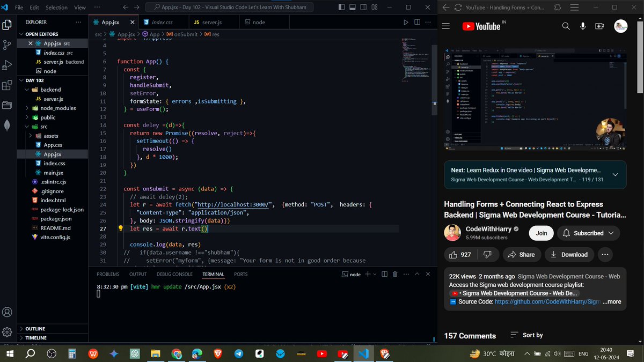This screenshot has height=362, width=644.
Task: Open the Selection menu
Action: [x=56, y=8]
